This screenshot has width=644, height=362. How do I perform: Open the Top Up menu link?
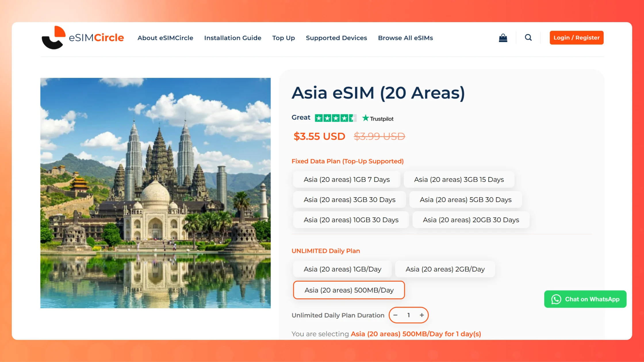tap(283, 38)
